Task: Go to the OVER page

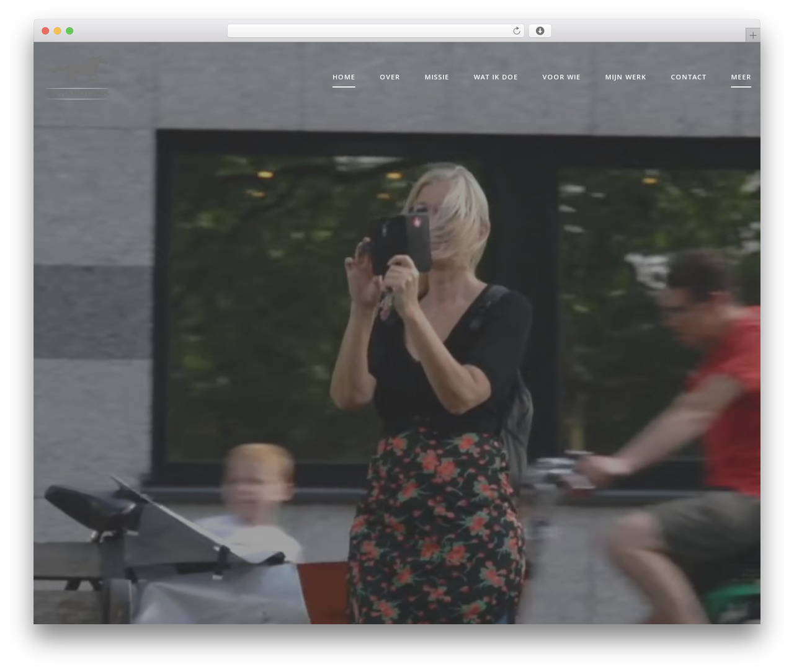Action: 390,77
